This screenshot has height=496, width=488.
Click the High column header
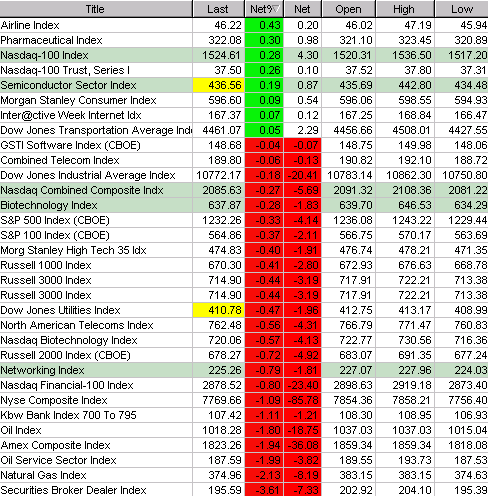coord(405,9)
